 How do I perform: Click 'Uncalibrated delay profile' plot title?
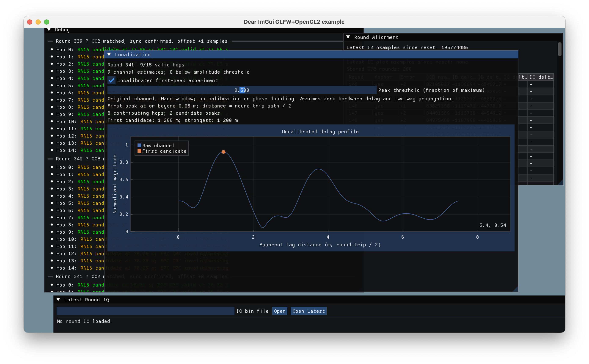[x=320, y=132]
